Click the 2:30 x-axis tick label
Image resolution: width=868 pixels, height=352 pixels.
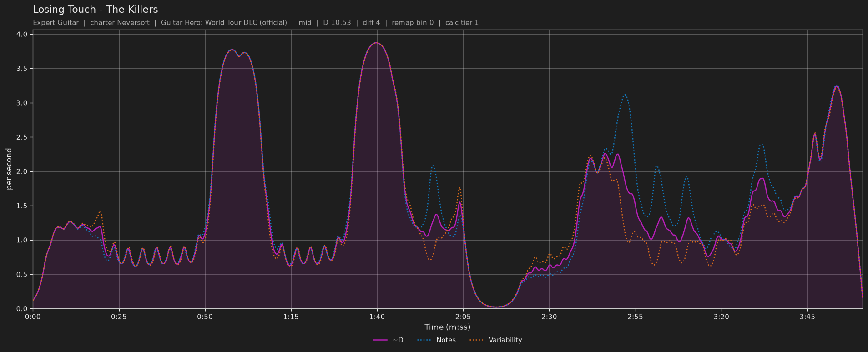pos(549,317)
